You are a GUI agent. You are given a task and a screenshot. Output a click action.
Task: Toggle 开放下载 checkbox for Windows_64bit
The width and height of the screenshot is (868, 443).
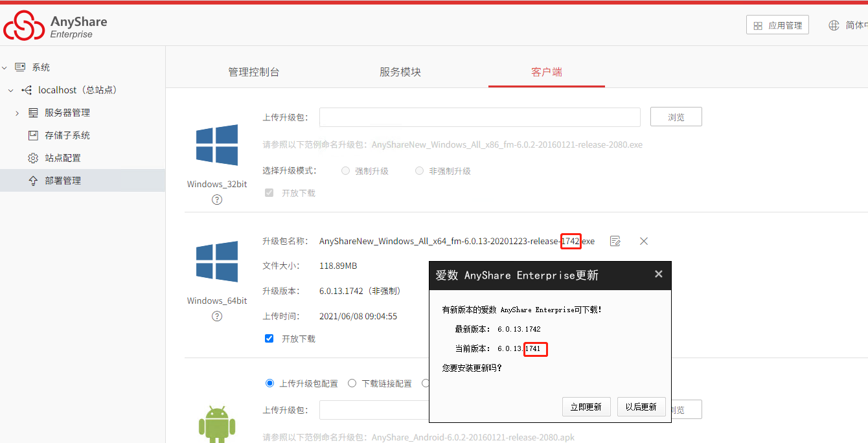tap(269, 339)
